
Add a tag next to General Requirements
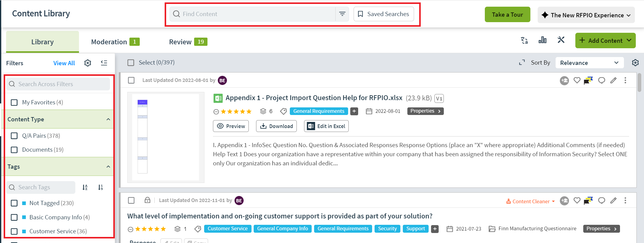click(x=354, y=111)
